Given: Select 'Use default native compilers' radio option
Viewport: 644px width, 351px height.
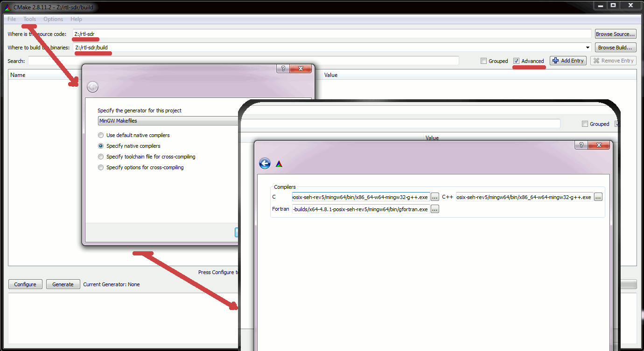Looking at the screenshot, I should coord(101,135).
